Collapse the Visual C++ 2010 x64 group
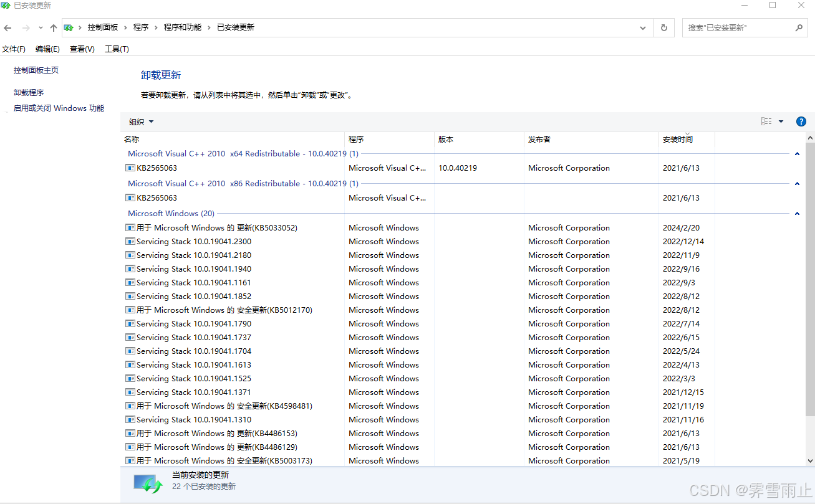The image size is (815, 504). [797, 154]
